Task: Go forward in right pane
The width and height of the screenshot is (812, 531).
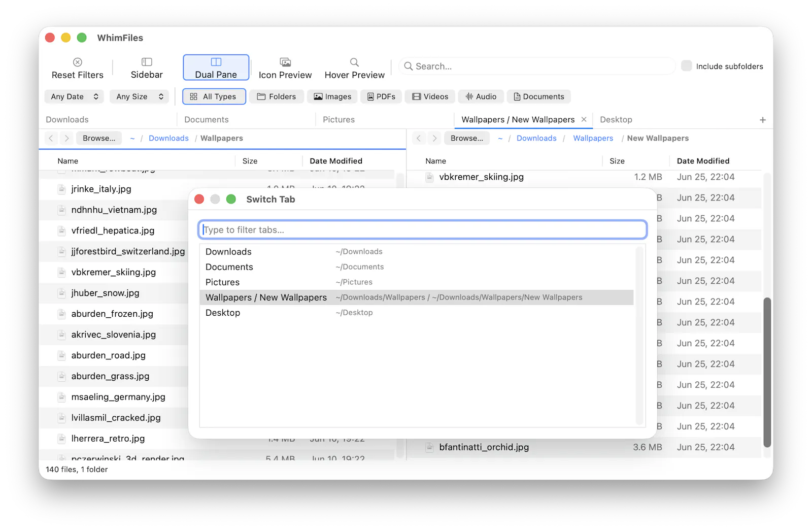Action: (x=434, y=138)
